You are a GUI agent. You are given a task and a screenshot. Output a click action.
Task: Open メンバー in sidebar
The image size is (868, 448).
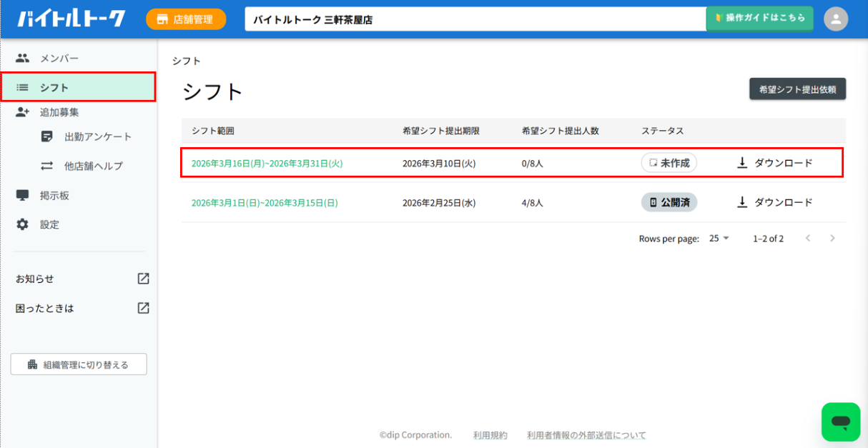coord(79,58)
